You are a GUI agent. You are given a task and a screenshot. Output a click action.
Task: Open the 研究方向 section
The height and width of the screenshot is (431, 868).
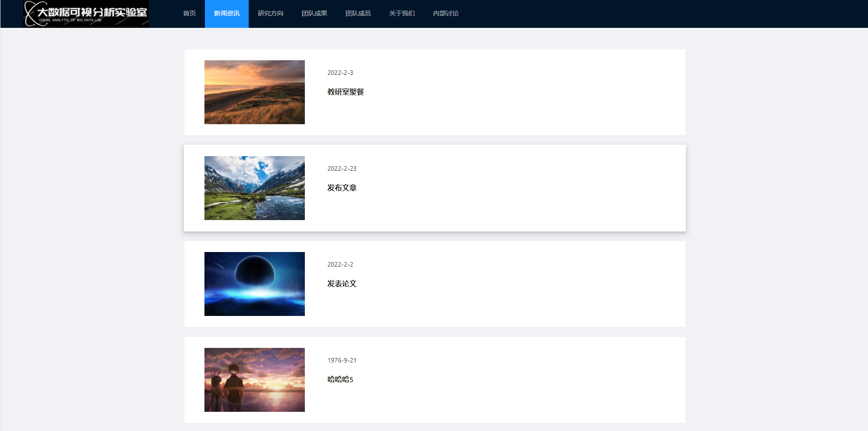coord(270,13)
